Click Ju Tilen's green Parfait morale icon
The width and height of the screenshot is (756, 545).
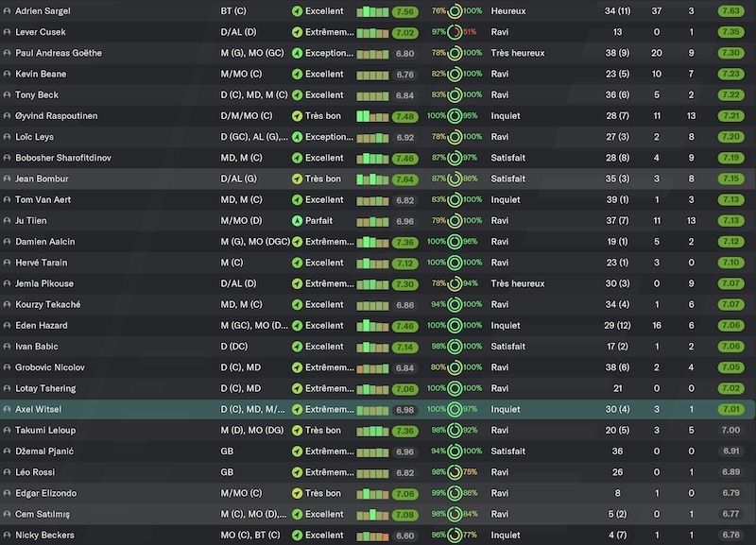coord(297,221)
